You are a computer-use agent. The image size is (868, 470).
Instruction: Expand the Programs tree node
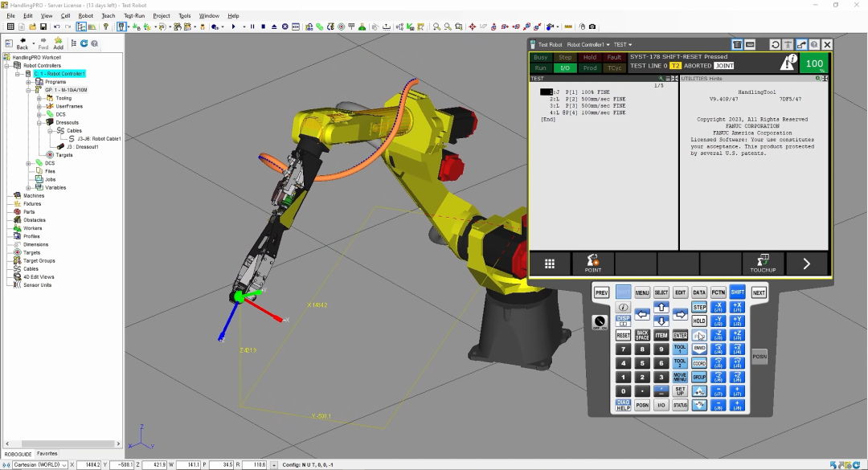(29, 82)
